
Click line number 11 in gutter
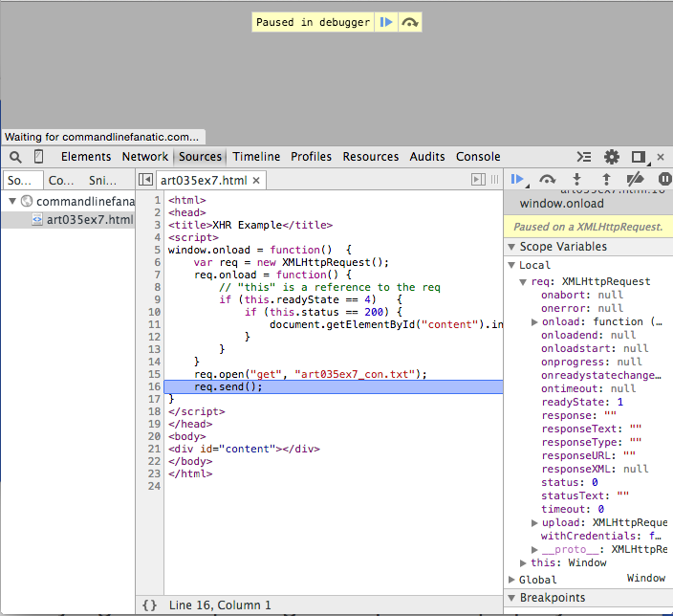[x=155, y=324]
